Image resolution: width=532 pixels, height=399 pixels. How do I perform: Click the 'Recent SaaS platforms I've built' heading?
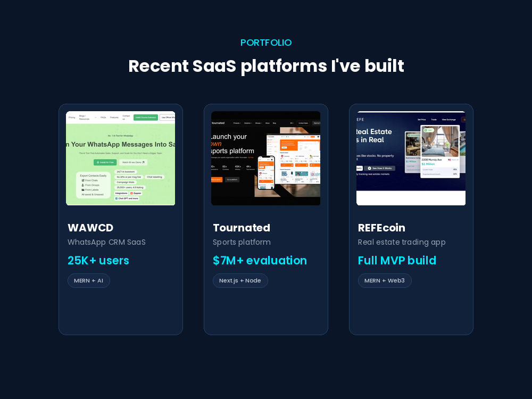(267, 66)
